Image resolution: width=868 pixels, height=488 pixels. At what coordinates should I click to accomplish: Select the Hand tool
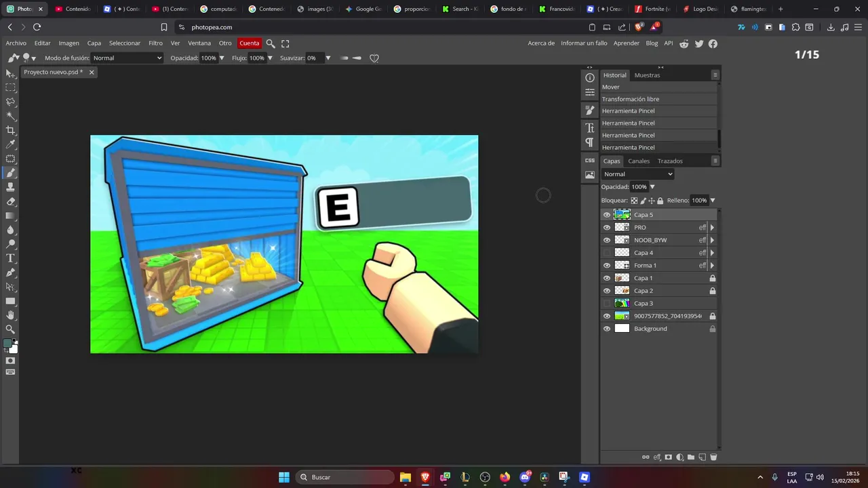[x=10, y=315]
